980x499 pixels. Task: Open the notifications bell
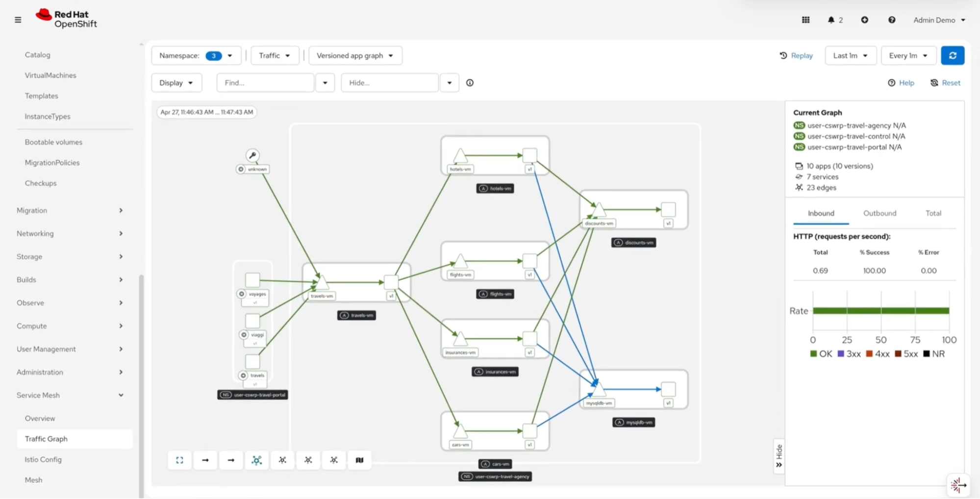point(831,20)
